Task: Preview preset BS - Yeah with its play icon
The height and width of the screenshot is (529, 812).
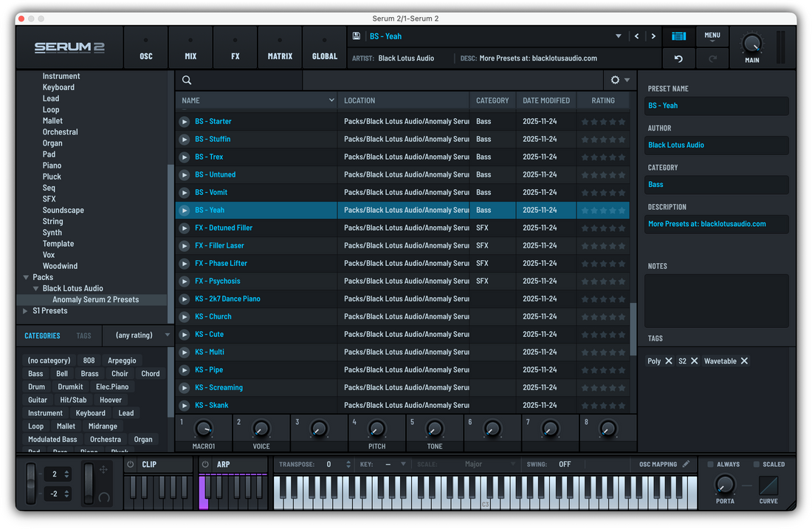Action: coord(184,210)
